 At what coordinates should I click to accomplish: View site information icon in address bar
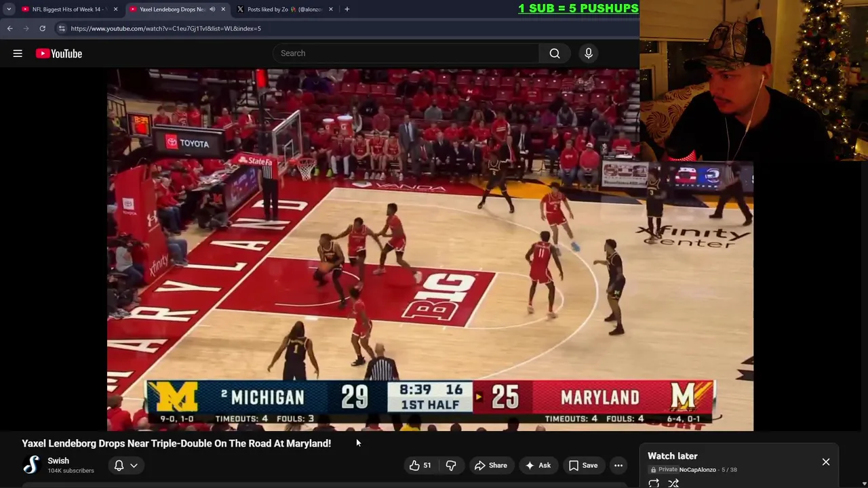62,28
